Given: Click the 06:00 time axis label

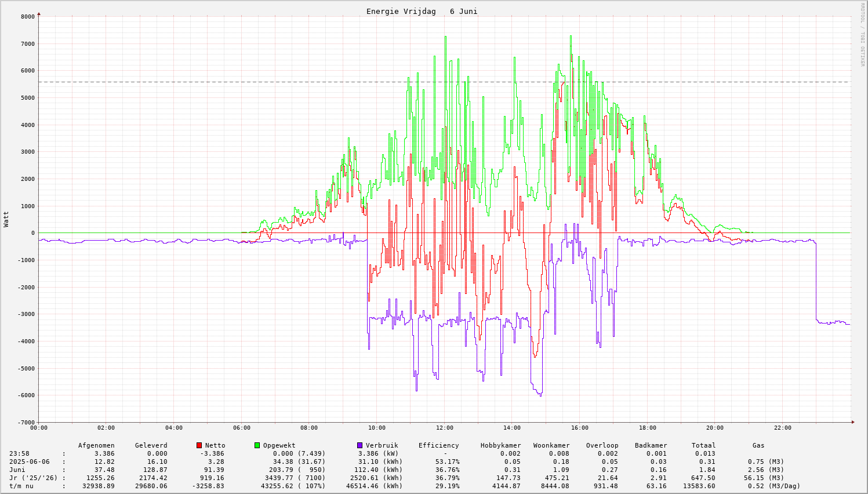Looking at the screenshot, I should (242, 428).
